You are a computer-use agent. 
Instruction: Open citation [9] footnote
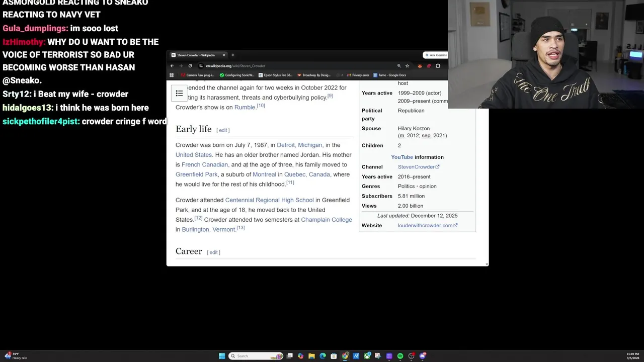(x=330, y=96)
